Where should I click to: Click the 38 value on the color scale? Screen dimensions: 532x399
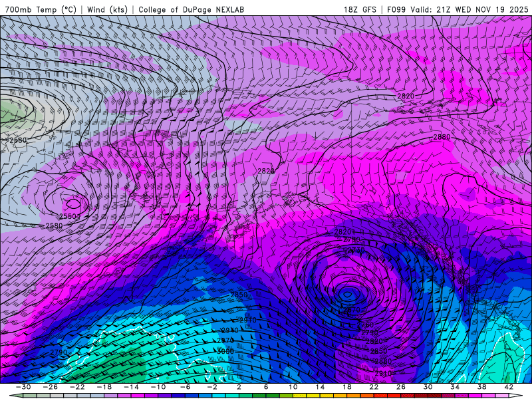[481, 387]
